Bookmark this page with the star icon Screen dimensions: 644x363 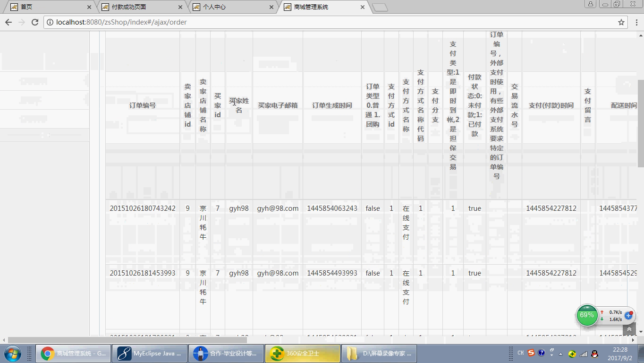(621, 22)
